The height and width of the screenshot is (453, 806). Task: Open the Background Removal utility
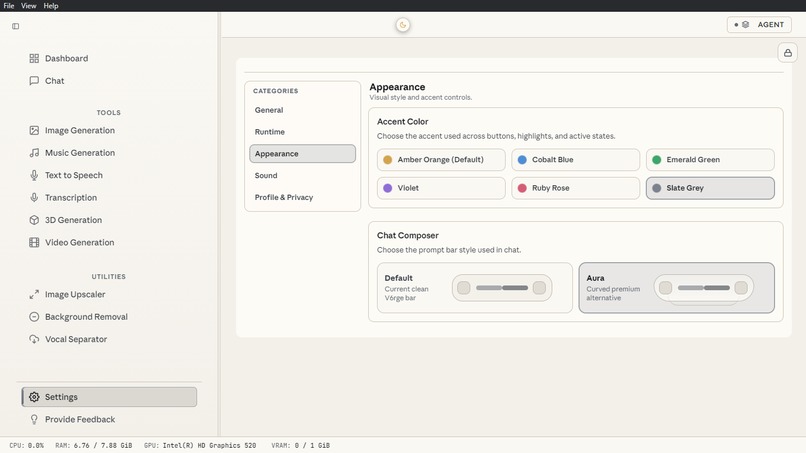109,317
